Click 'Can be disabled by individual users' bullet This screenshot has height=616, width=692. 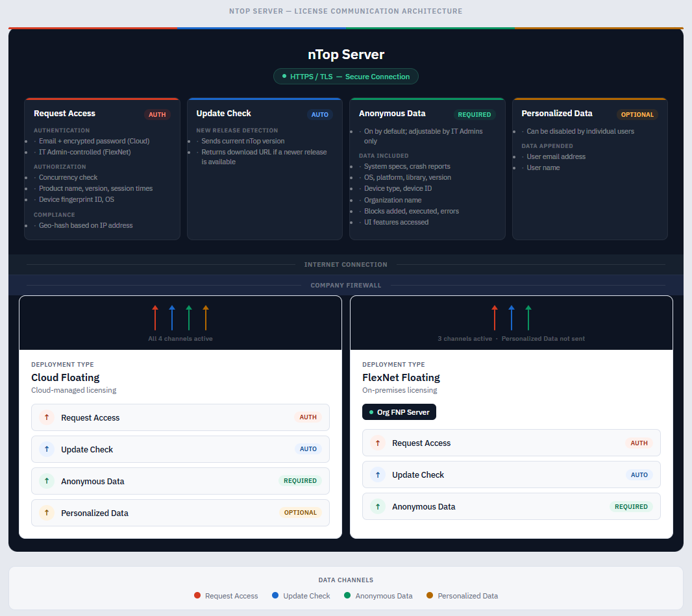click(x=580, y=131)
